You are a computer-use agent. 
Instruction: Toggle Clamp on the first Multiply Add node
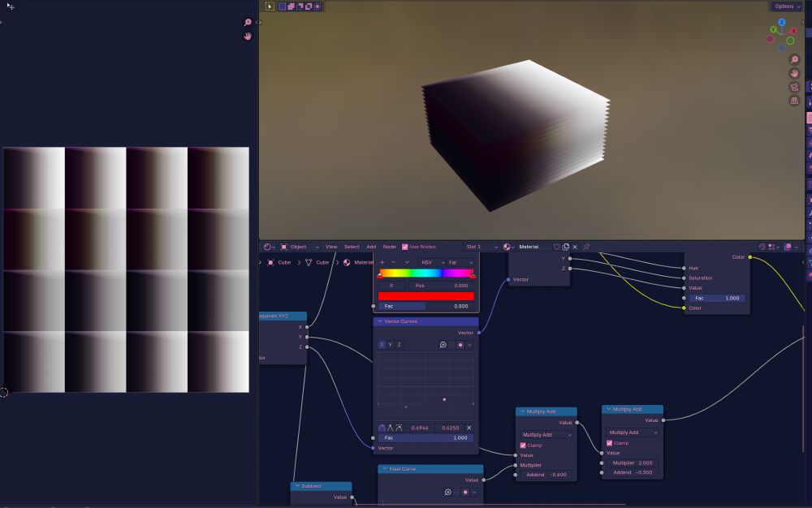pos(523,446)
